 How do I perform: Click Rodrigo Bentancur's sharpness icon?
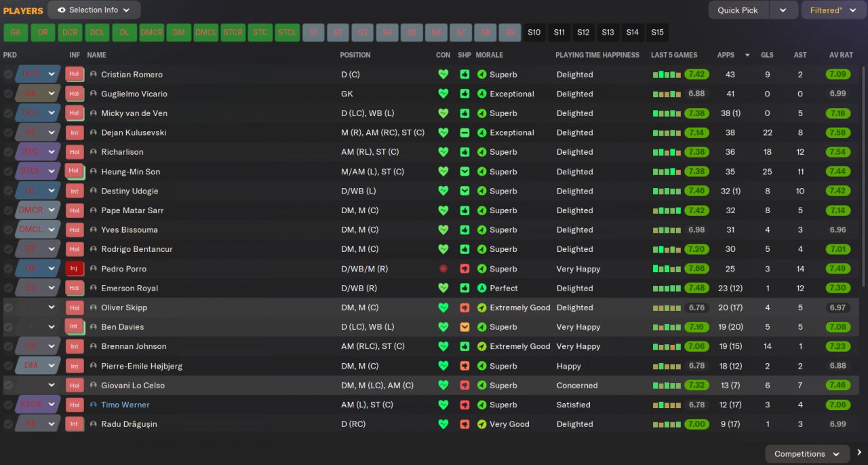[465, 249]
